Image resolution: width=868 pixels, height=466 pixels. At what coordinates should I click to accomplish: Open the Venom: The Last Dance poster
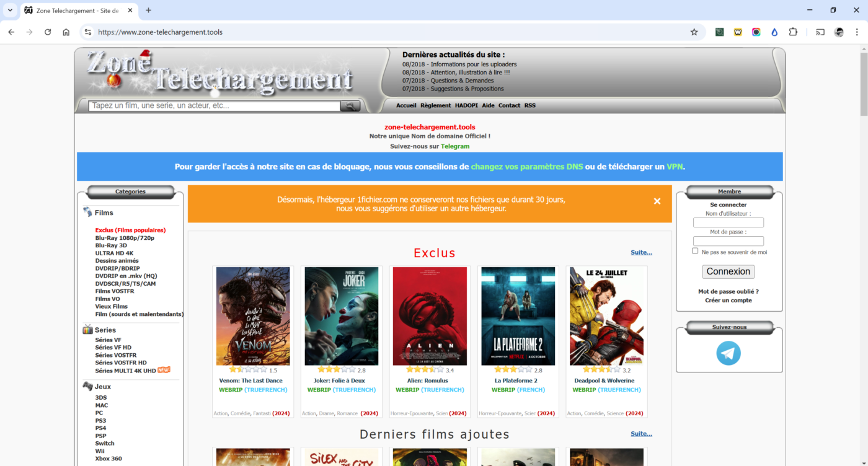pyautogui.click(x=253, y=316)
